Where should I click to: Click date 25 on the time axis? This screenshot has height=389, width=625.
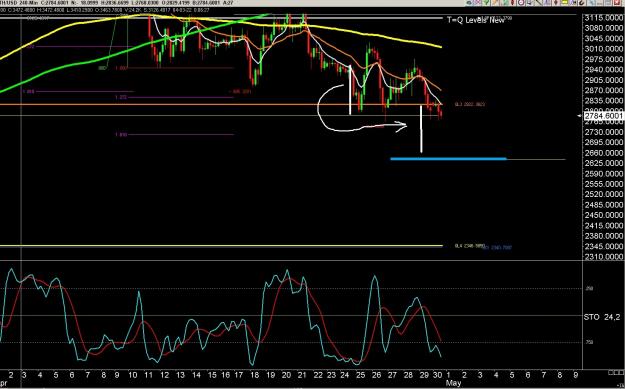click(360, 375)
